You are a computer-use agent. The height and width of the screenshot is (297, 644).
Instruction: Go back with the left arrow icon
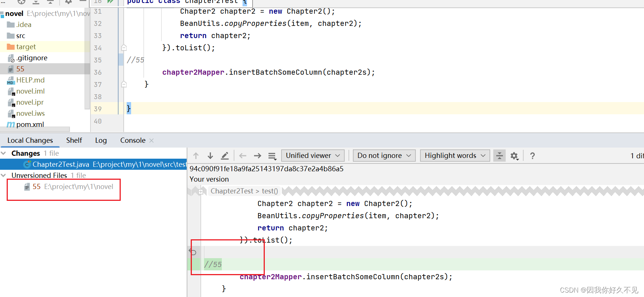(x=243, y=156)
